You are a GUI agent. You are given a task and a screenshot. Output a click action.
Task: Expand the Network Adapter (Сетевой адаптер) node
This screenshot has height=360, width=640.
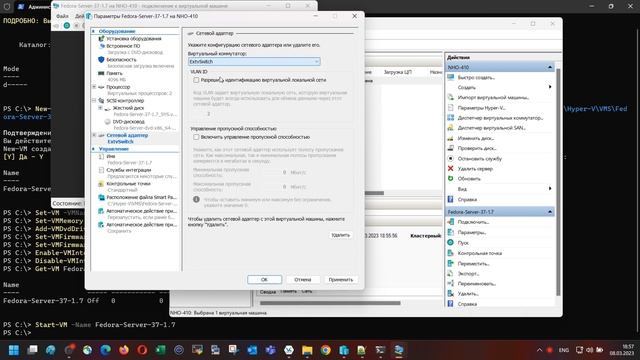click(x=94, y=135)
